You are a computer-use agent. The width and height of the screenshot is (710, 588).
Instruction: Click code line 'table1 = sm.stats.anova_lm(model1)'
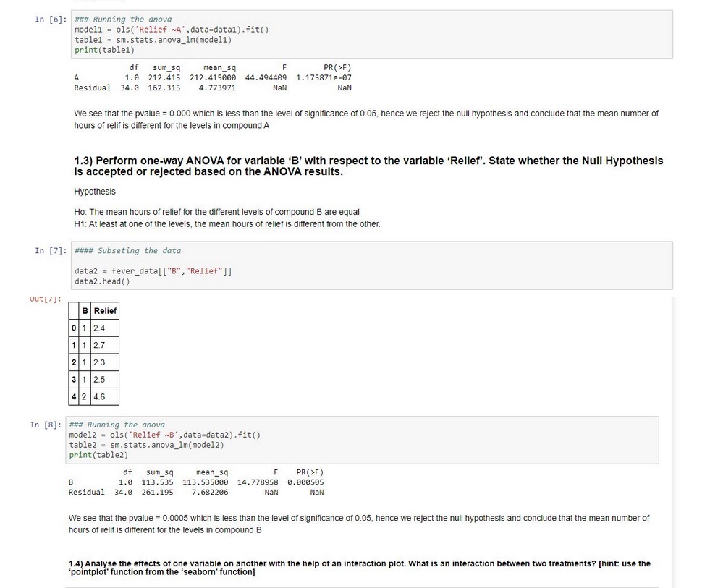click(x=153, y=40)
